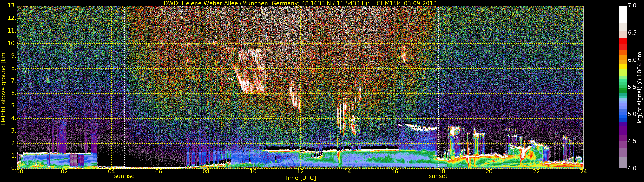Image resolution: width=644 pixels, height=182 pixels.
Task: Click the white sunrise dotted line in the plot
Action: [125, 87]
